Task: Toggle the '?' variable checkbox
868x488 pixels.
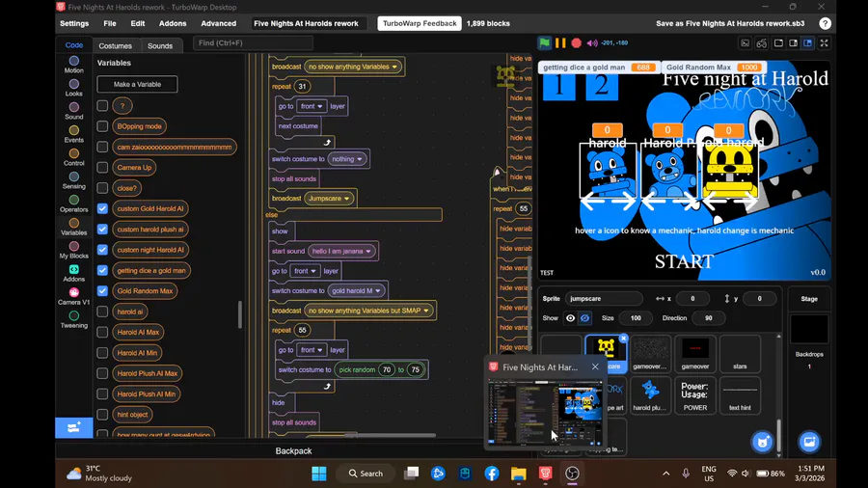Action: pyautogui.click(x=102, y=105)
